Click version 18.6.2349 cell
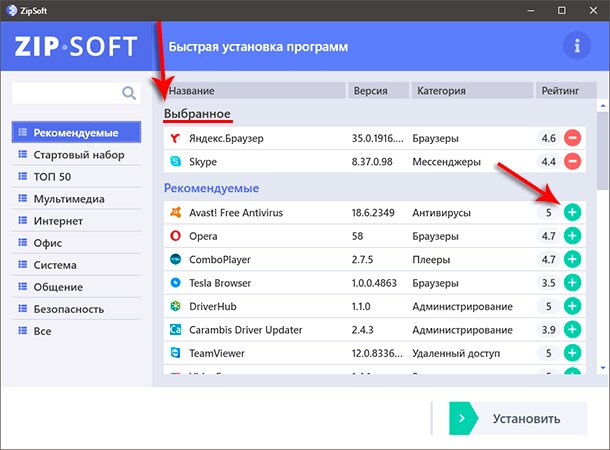 373,213
